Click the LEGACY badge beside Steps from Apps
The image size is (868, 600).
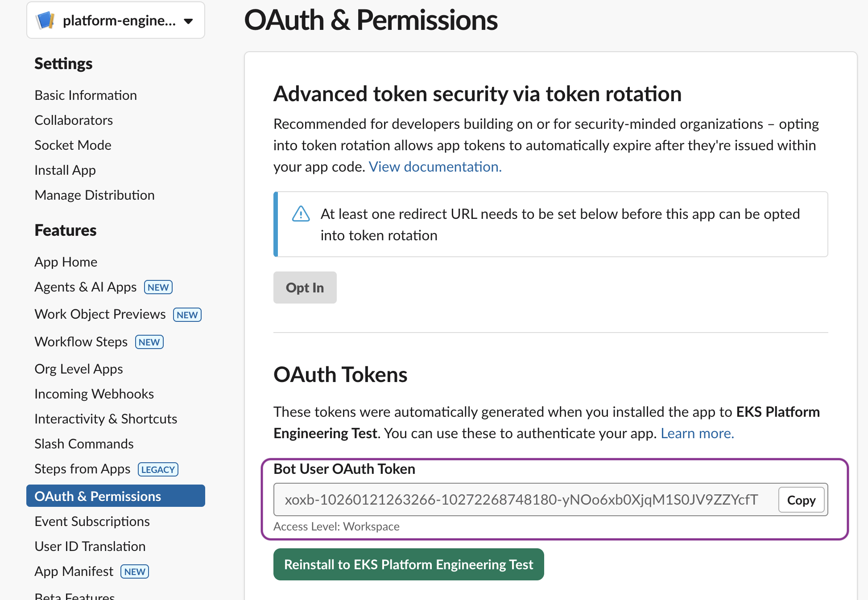point(158,469)
